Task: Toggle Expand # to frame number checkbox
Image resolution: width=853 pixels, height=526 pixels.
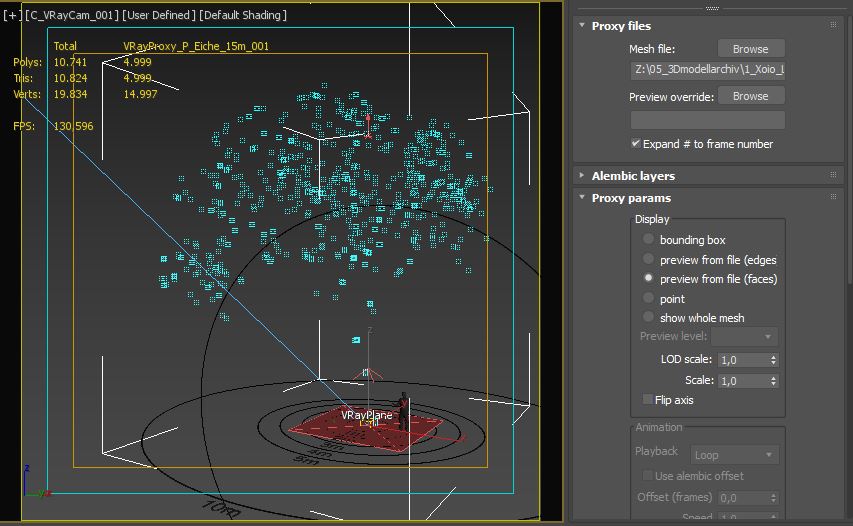Action: click(x=635, y=144)
